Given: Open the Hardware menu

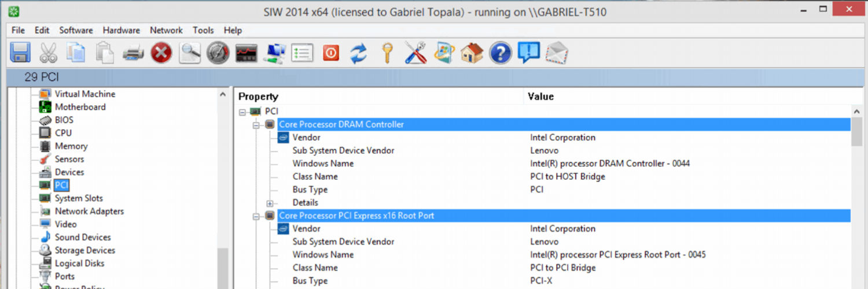Looking at the screenshot, I should (x=122, y=30).
